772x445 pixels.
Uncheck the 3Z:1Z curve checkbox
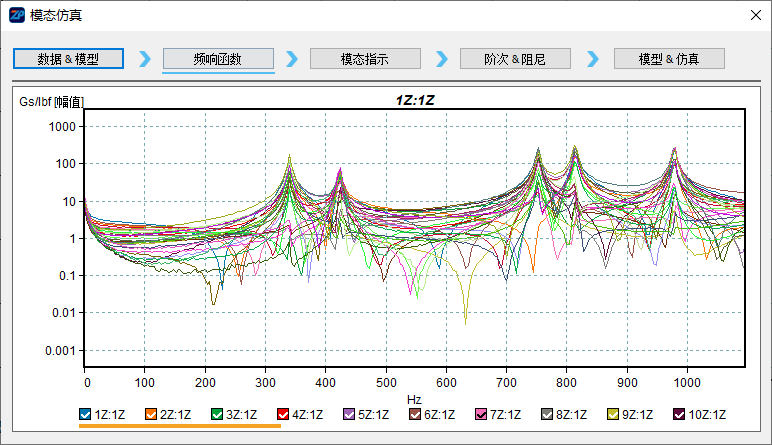point(217,414)
